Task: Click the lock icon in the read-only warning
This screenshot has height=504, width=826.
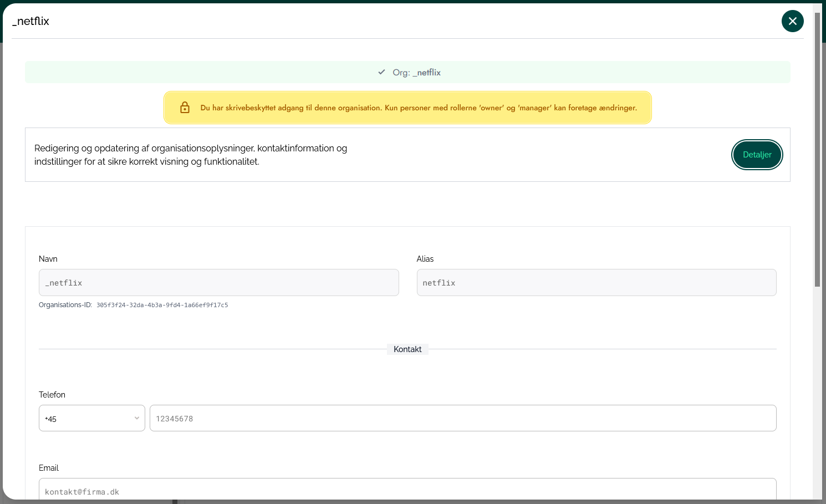Action: [x=185, y=108]
